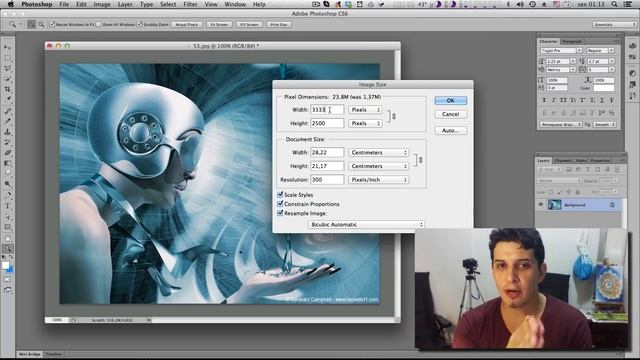
Task: Select the Zoom tool in the toolbox
Action: (7, 249)
